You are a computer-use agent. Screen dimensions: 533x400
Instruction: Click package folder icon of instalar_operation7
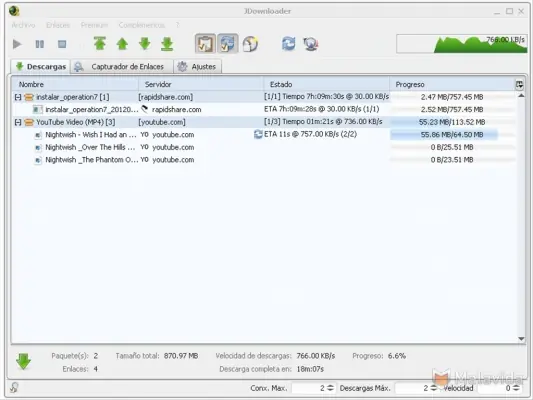point(29,97)
